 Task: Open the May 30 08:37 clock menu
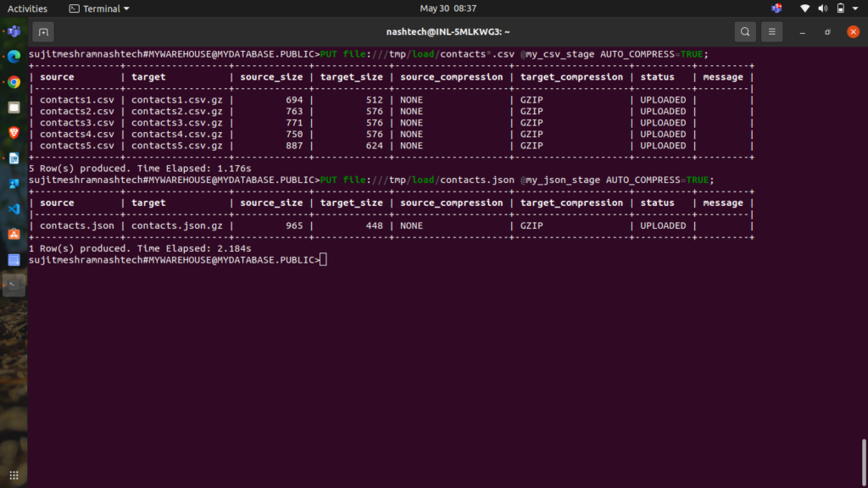(459, 8)
